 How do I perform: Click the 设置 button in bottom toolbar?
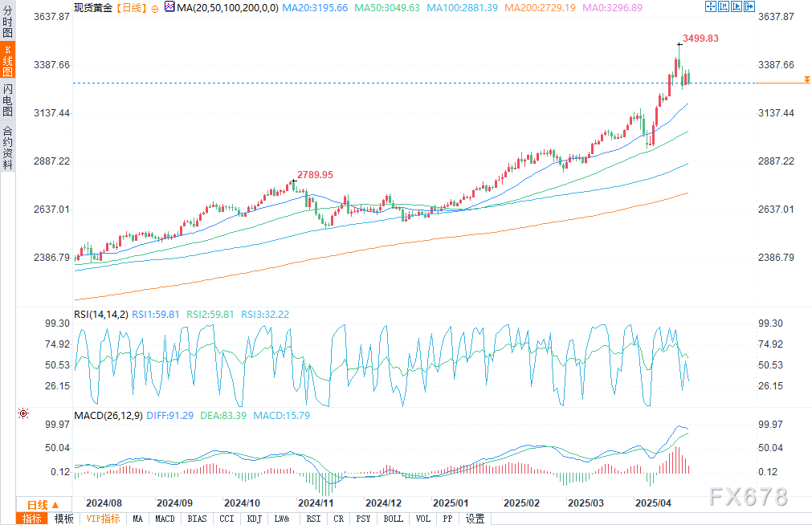pos(475,519)
